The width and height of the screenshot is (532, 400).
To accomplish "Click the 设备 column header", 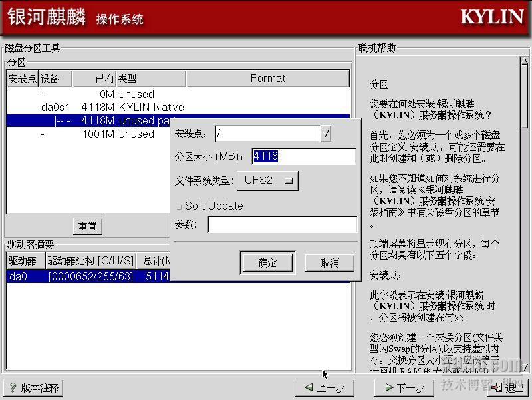I will point(55,79).
